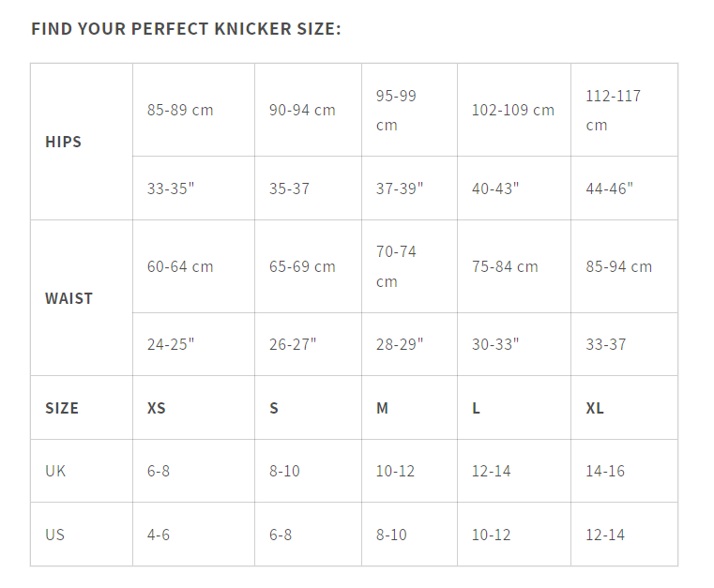Image resolution: width=714 pixels, height=588 pixels.
Task: Click the size M cell
Action: pos(382,408)
